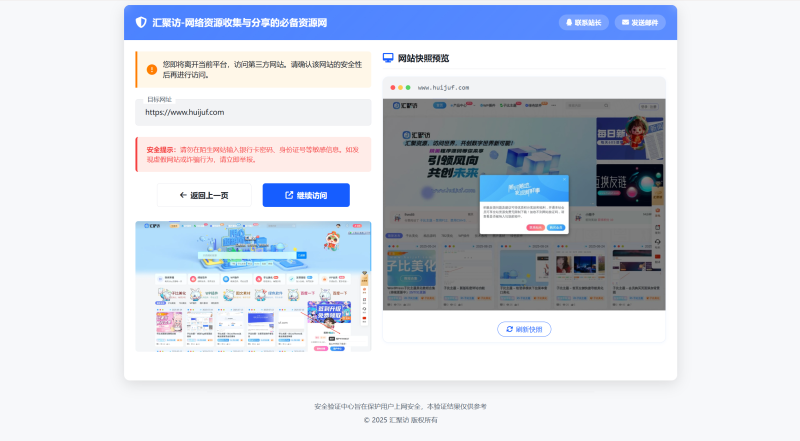The height and width of the screenshot is (441, 800).
Task: Click the left arrow icon on 返回上一页
Action: click(x=183, y=195)
